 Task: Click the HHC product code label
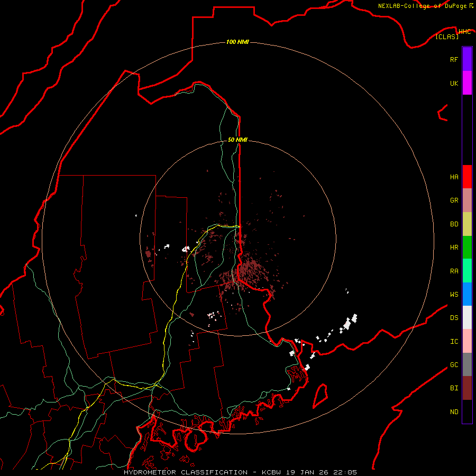coord(464,32)
